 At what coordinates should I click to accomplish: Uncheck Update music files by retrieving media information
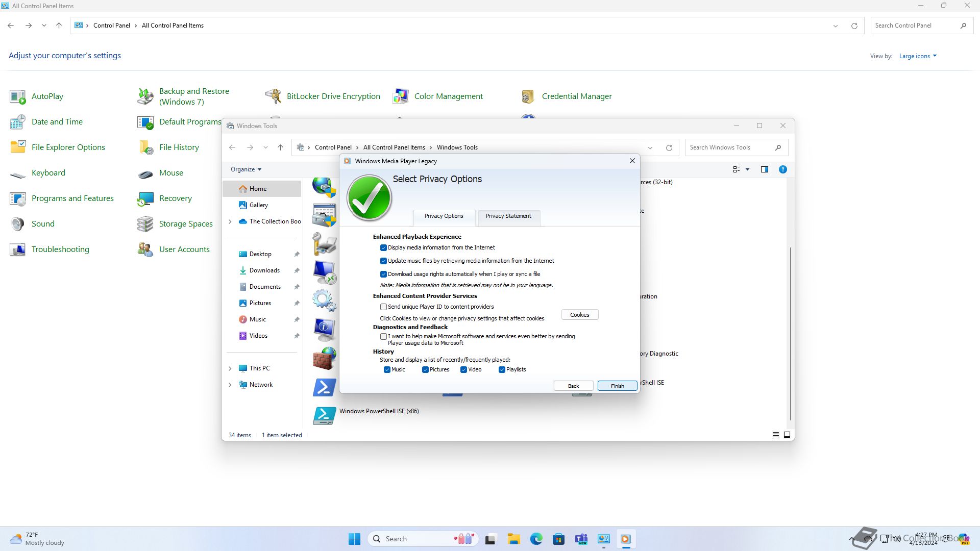tap(383, 261)
